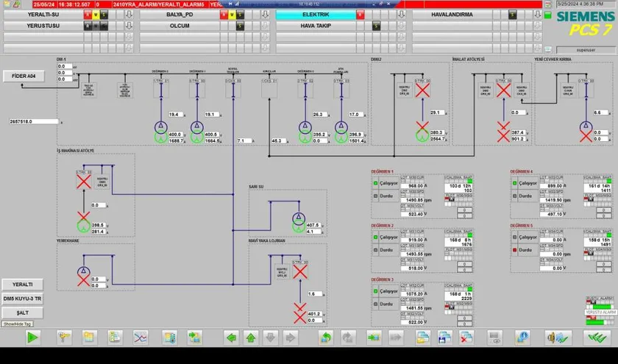Click the DM5 KUYU-3 TR button
The height and width of the screenshot is (364, 618).
point(22,299)
